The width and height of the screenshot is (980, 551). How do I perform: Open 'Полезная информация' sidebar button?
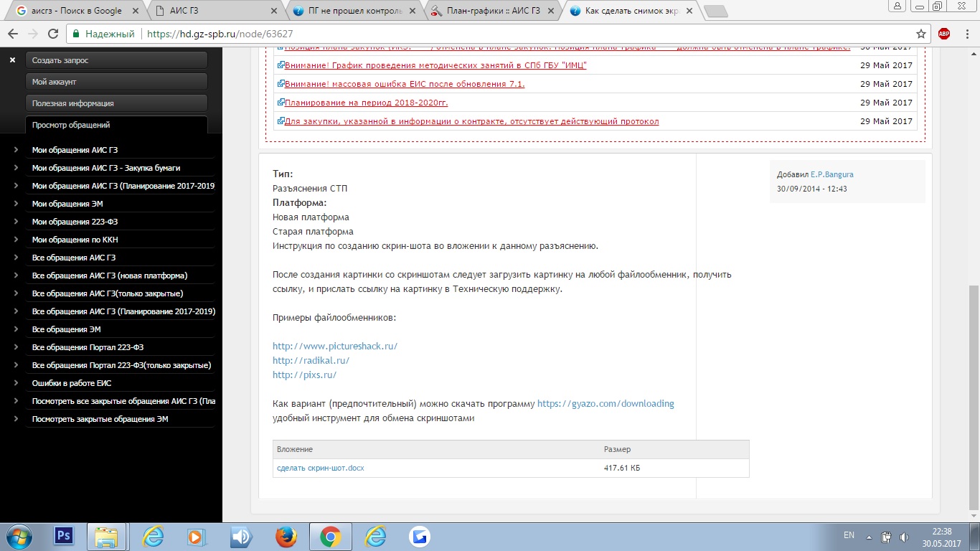click(116, 103)
